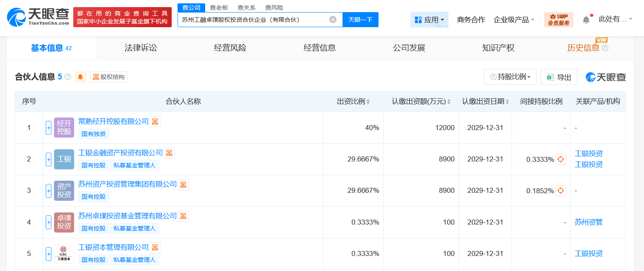Open the 持股比例 filter dropdown
644x271 pixels.
tap(510, 77)
